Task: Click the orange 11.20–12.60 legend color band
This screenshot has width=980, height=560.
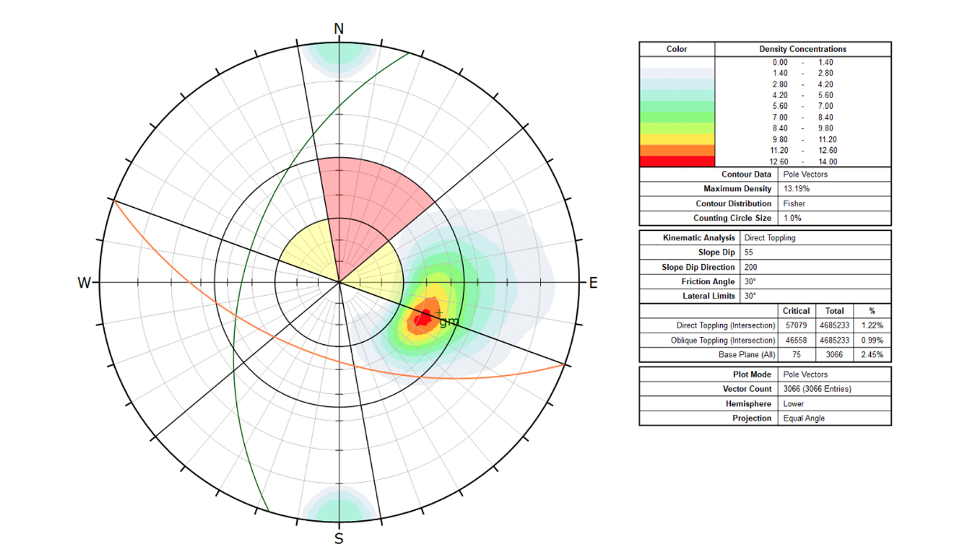Action: pos(676,151)
